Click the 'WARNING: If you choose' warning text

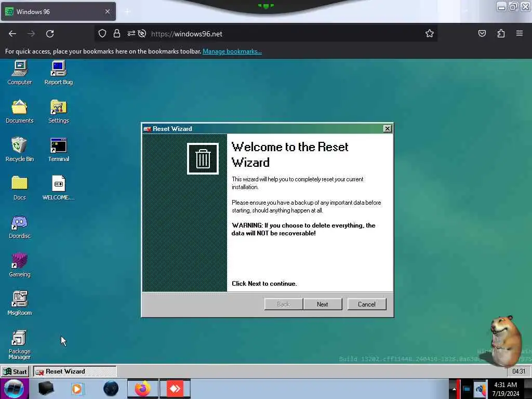[303, 229]
